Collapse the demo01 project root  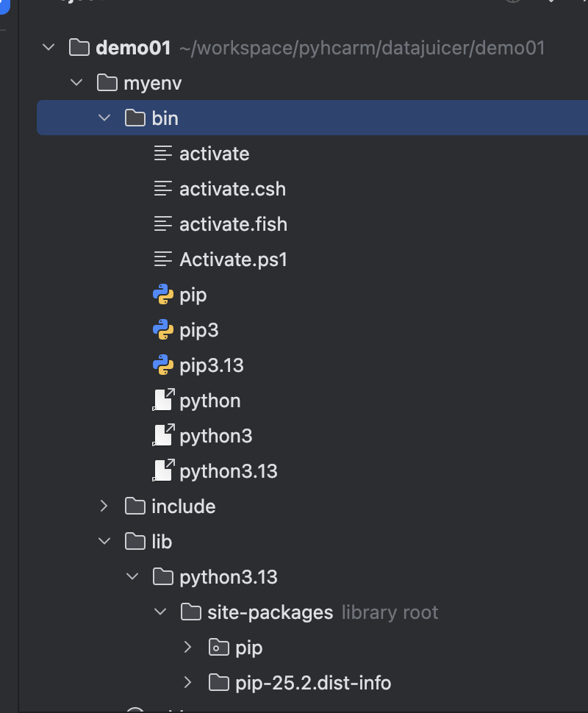49,47
